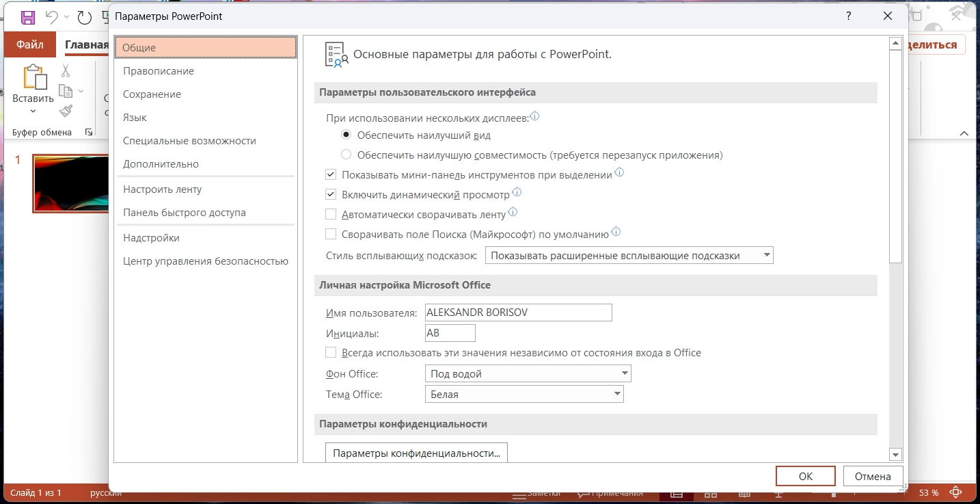The width and height of the screenshot is (980, 504).
Task: Click the Отмена button
Action: click(x=873, y=476)
